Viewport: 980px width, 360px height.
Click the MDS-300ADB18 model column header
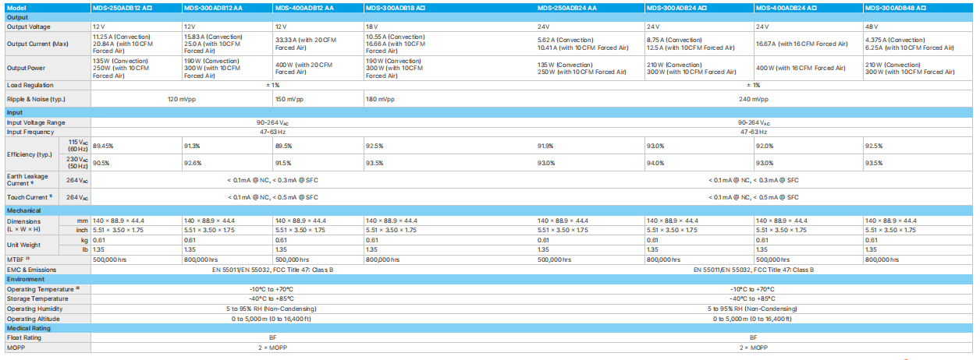396,8
